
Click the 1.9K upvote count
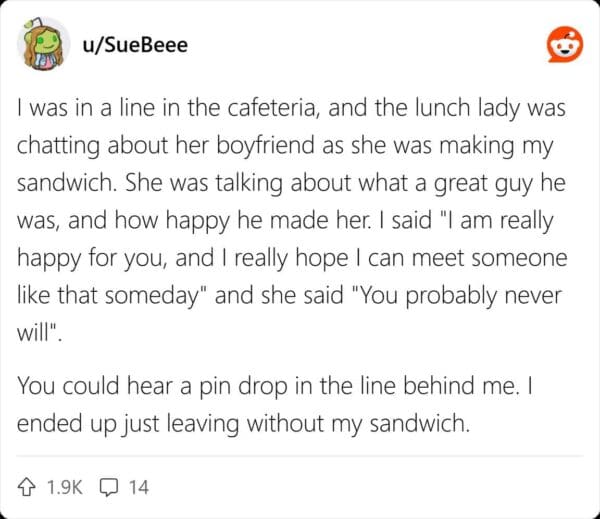click(66, 487)
